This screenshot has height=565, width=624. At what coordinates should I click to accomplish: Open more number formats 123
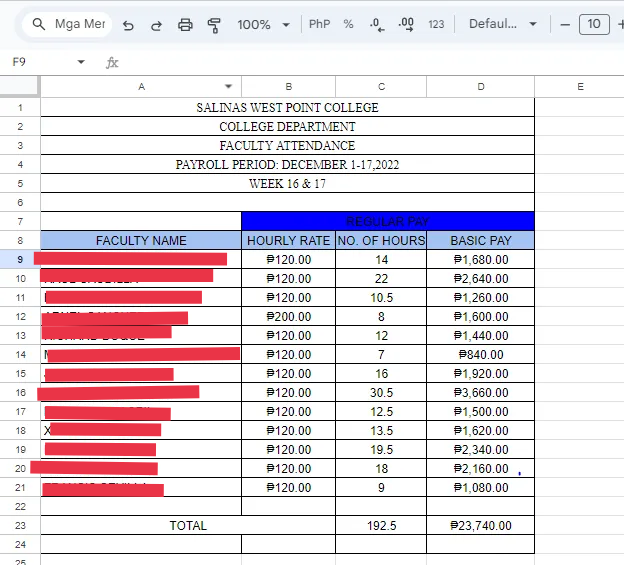coord(436,25)
